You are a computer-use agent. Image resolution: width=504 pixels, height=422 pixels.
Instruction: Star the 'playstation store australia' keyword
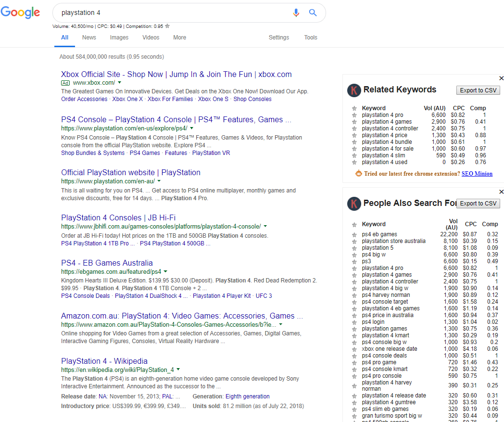click(x=354, y=242)
